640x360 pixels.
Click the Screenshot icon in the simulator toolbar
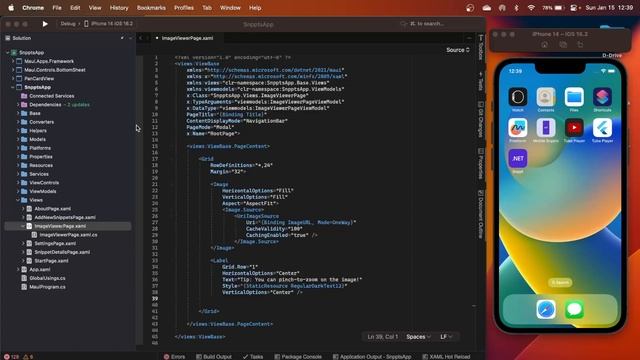click(x=563, y=44)
